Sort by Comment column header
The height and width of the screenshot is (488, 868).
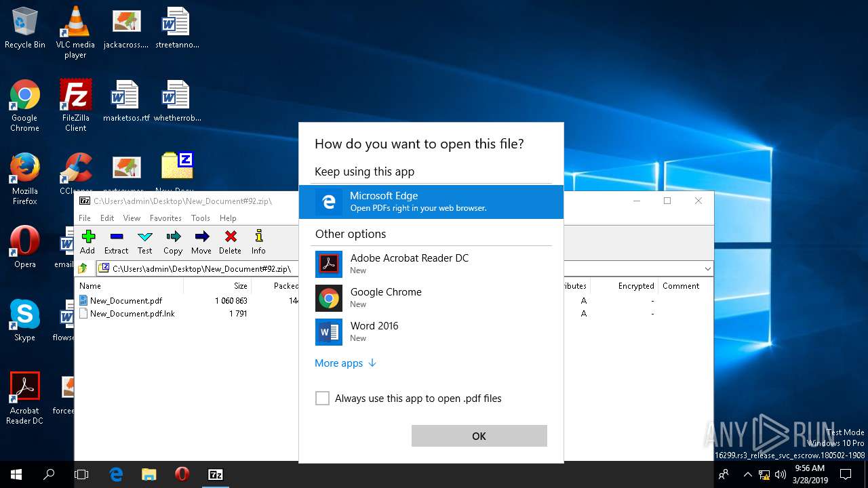click(x=685, y=286)
